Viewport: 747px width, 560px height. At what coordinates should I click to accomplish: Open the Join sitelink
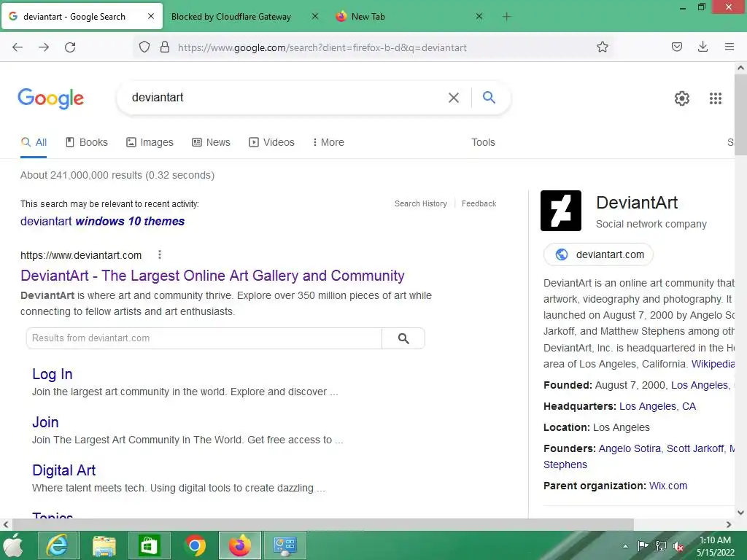pyautogui.click(x=45, y=422)
